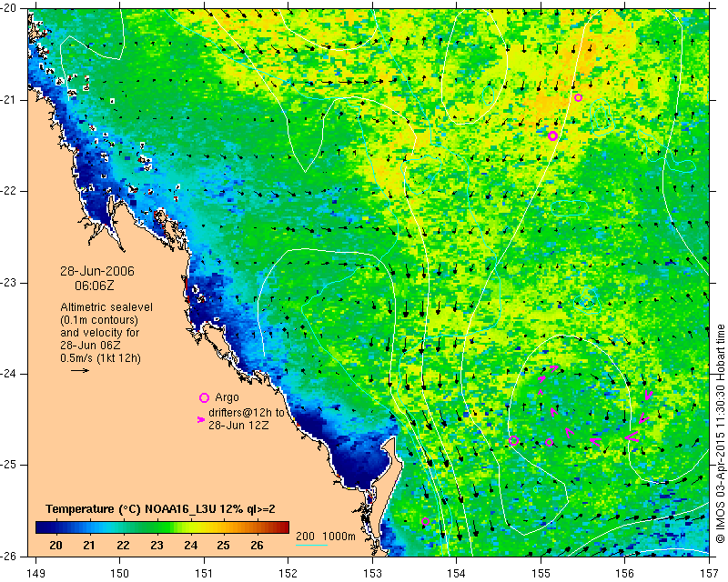
Task: Click the Argo circle legend symbol
Action: [204, 397]
